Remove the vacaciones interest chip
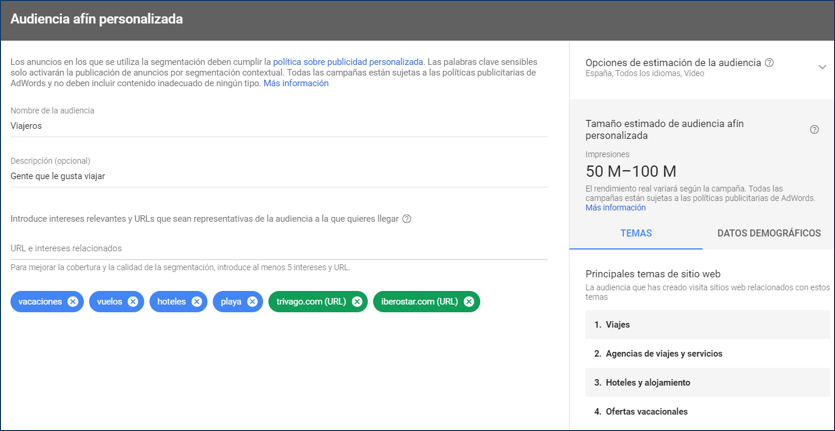 coord(73,302)
